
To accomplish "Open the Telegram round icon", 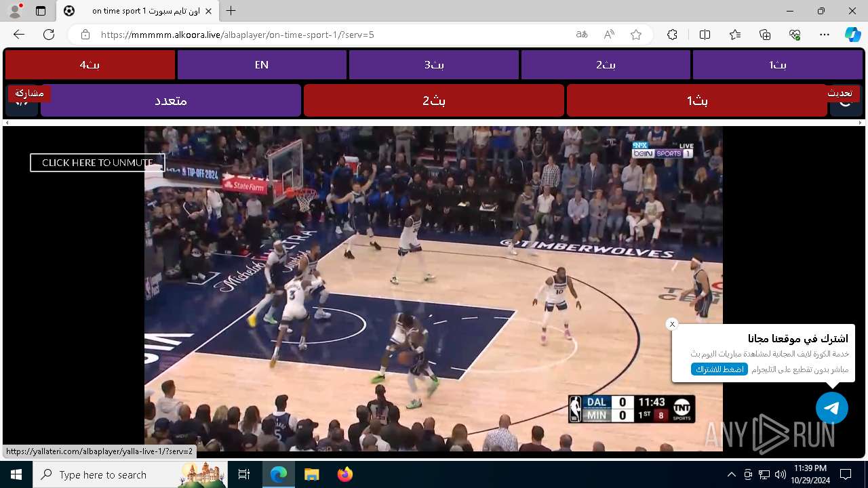I will click(832, 408).
